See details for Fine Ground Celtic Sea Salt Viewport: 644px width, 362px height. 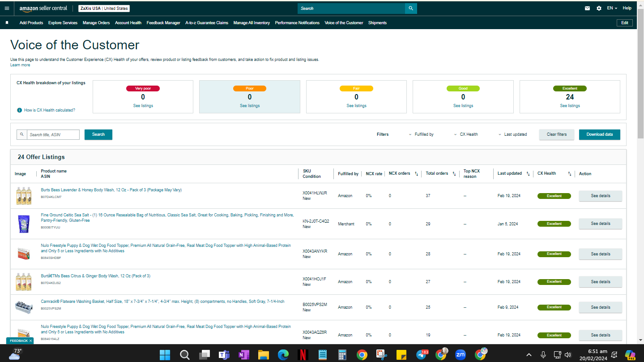pos(601,224)
